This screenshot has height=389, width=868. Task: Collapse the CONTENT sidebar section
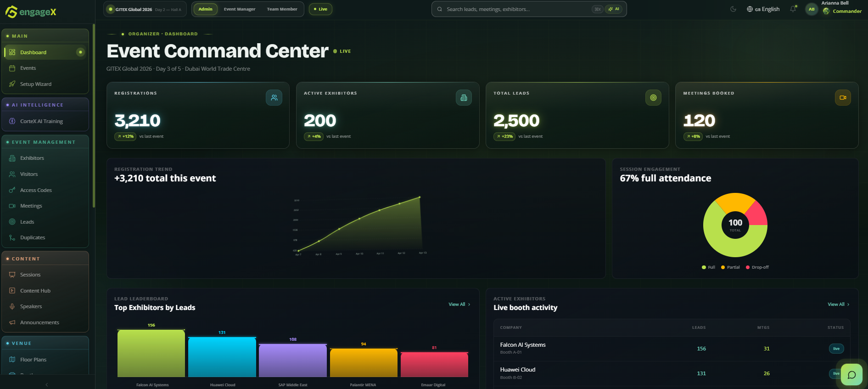(45, 259)
